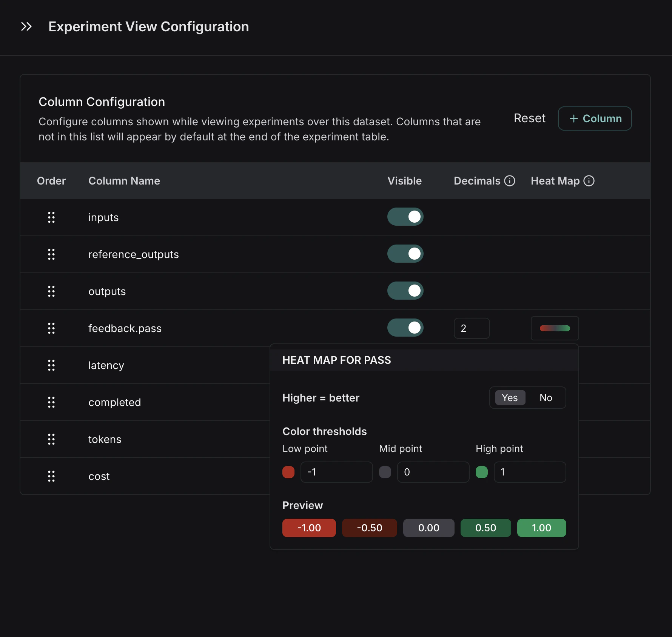672x637 pixels.
Task: Open the heat map gradient for feedback.pass
Action: [555, 328]
